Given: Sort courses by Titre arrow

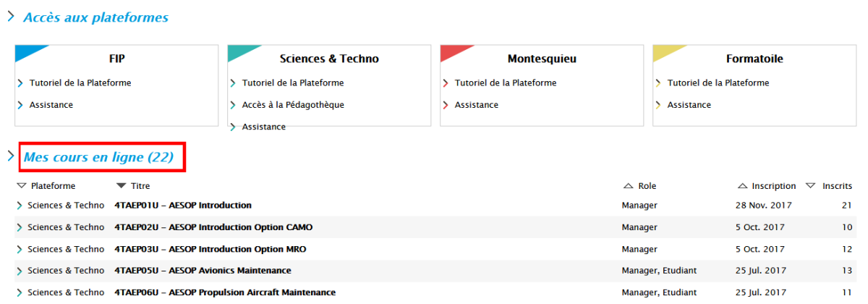Looking at the screenshot, I should 122,186.
